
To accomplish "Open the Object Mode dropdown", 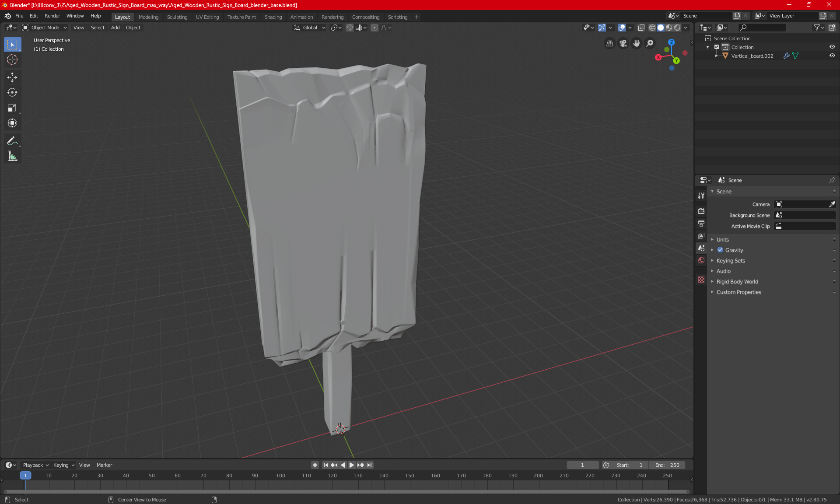I will 45,28.
